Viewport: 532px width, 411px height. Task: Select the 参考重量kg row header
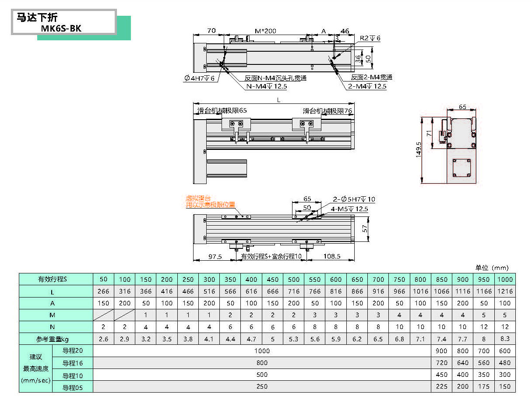coord(56,339)
